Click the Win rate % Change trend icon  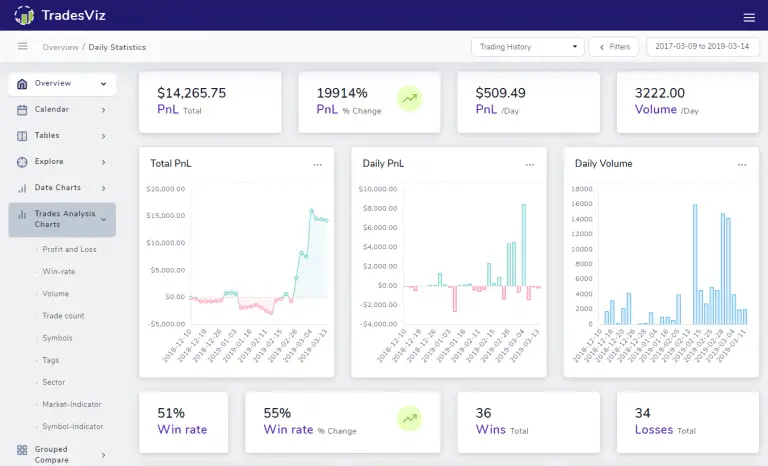coord(409,417)
